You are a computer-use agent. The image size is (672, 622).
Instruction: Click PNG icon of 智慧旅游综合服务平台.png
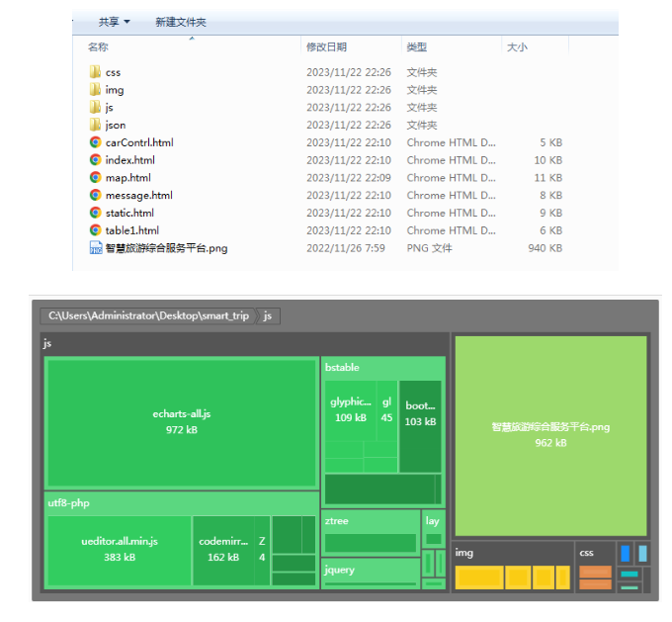point(96,247)
